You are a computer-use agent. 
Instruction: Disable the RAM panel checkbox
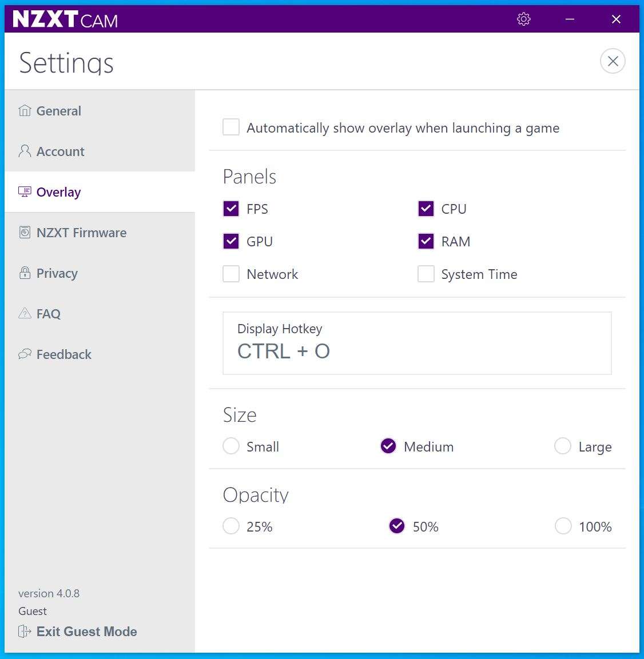pos(426,241)
